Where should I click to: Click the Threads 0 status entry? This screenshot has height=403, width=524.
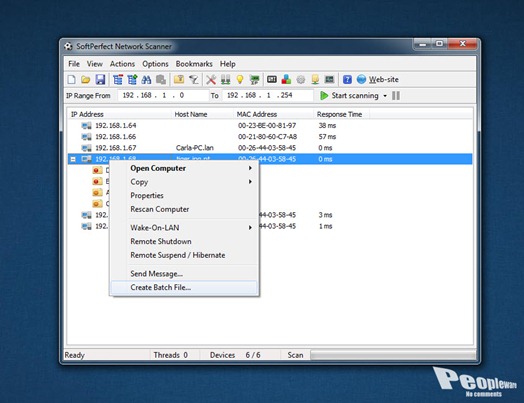170,355
